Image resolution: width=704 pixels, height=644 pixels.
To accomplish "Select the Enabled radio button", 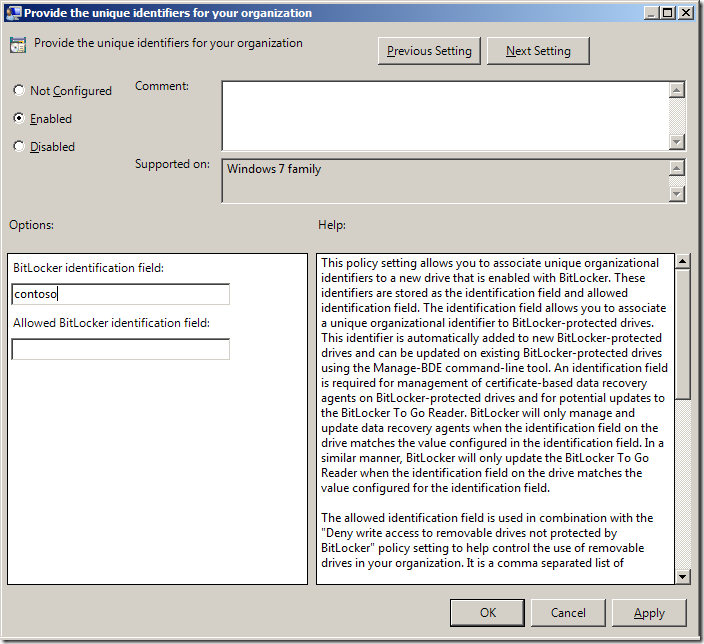I will 19,119.
